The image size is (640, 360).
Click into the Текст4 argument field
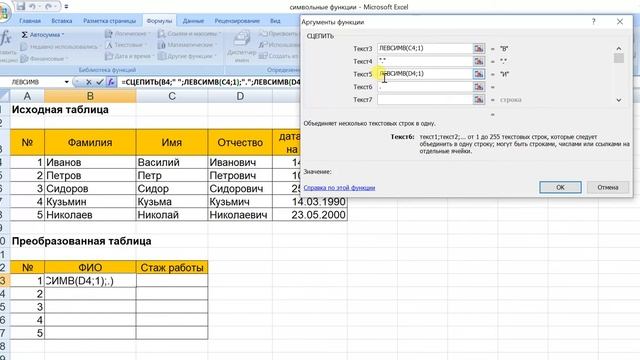click(425, 61)
